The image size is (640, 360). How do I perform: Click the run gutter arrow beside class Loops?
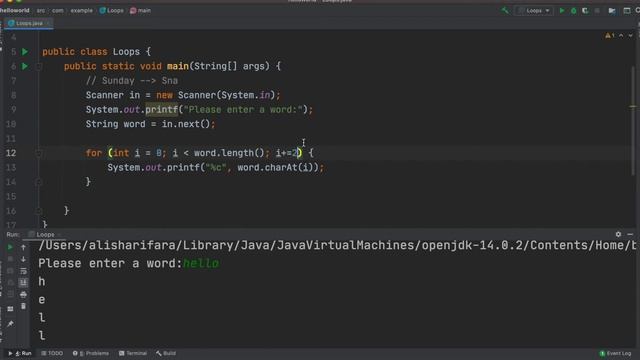25,52
